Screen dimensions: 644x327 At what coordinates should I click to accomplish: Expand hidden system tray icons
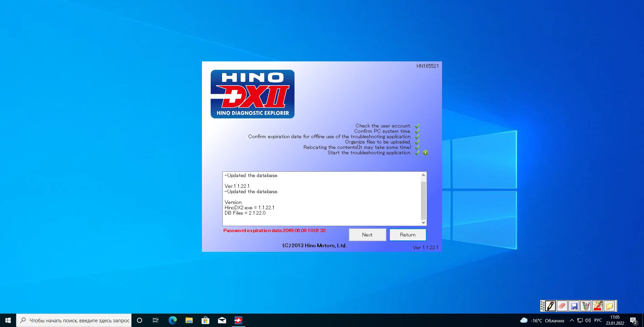pos(572,320)
